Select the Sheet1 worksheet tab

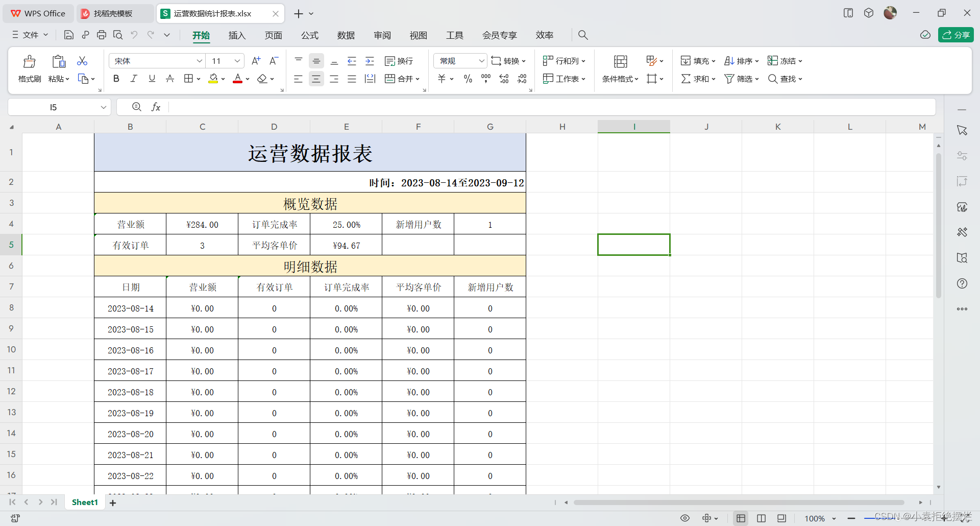pos(85,503)
